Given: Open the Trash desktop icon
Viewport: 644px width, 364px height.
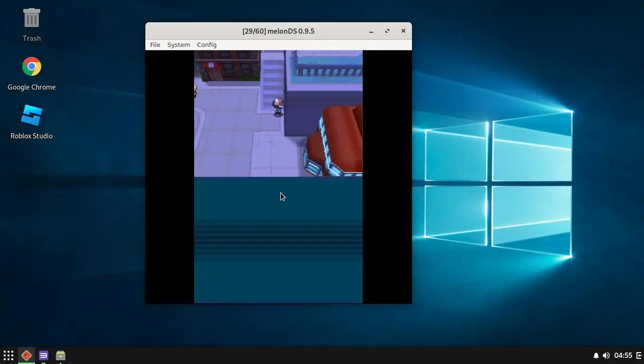Looking at the screenshot, I should pyautogui.click(x=32, y=25).
